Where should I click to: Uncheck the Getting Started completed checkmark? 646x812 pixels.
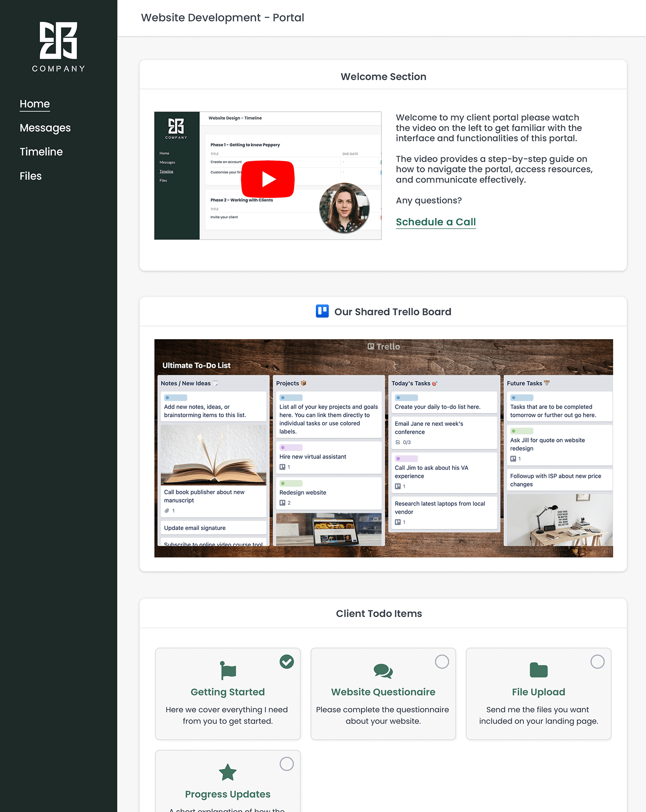coord(287,662)
